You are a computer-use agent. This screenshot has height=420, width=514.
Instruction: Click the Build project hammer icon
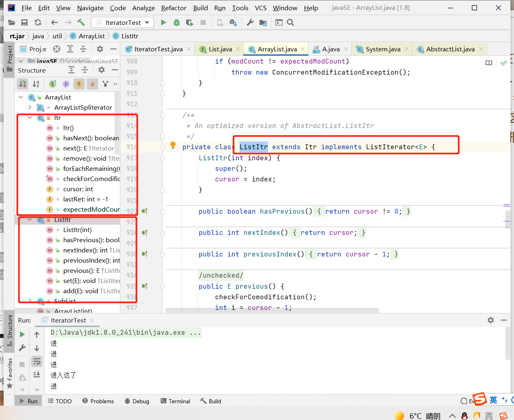coord(81,22)
